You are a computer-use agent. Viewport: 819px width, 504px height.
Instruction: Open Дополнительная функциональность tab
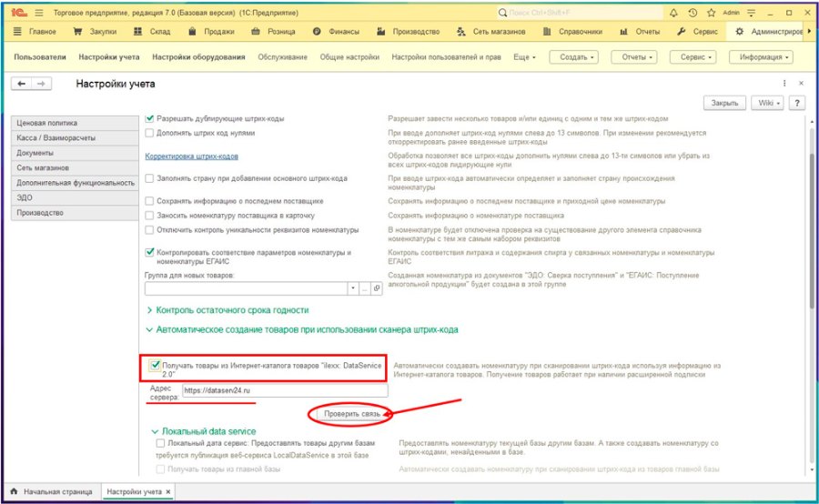coord(75,183)
